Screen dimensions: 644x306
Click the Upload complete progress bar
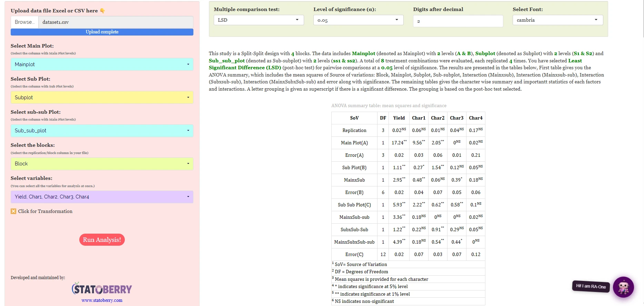point(102,32)
